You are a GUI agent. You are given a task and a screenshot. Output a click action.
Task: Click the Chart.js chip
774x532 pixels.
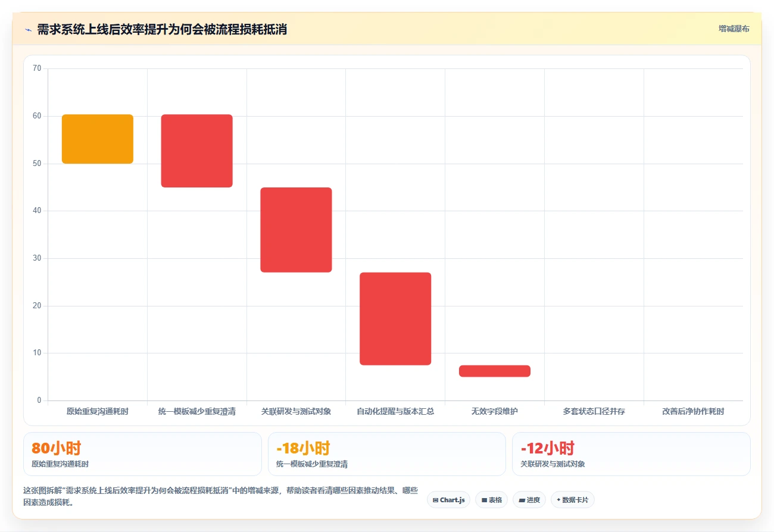tap(449, 500)
